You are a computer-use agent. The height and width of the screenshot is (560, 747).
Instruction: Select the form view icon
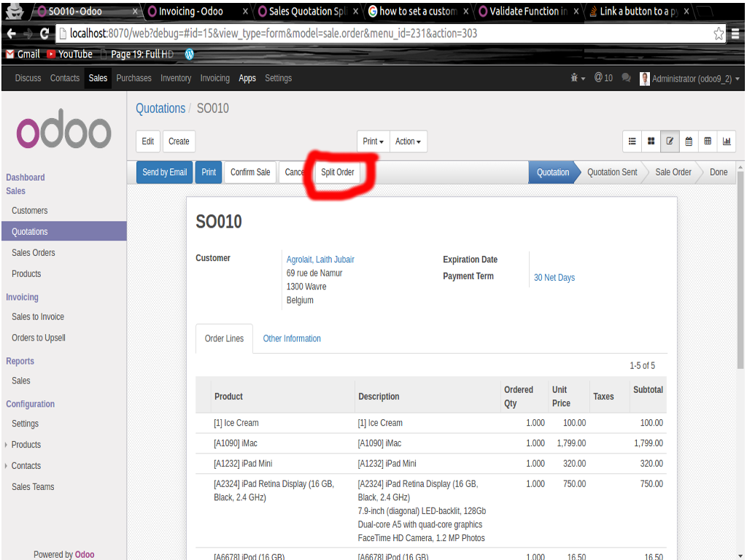(x=670, y=141)
